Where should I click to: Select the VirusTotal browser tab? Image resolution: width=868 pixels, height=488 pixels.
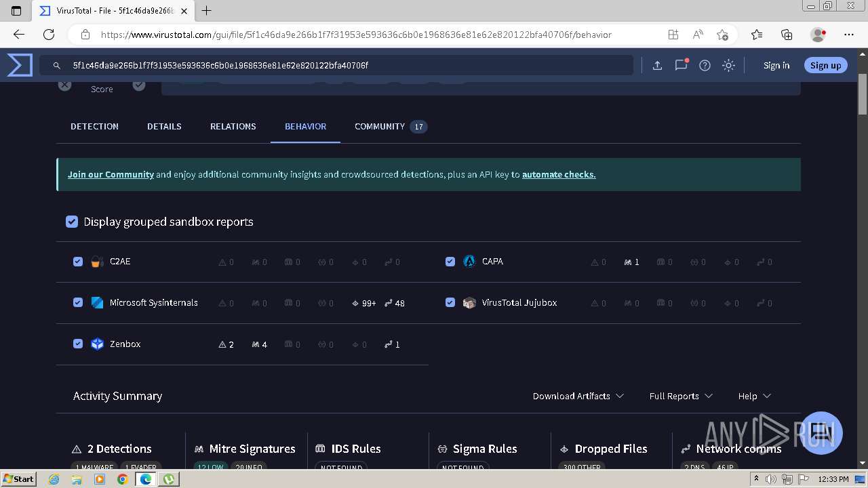pyautogui.click(x=114, y=11)
